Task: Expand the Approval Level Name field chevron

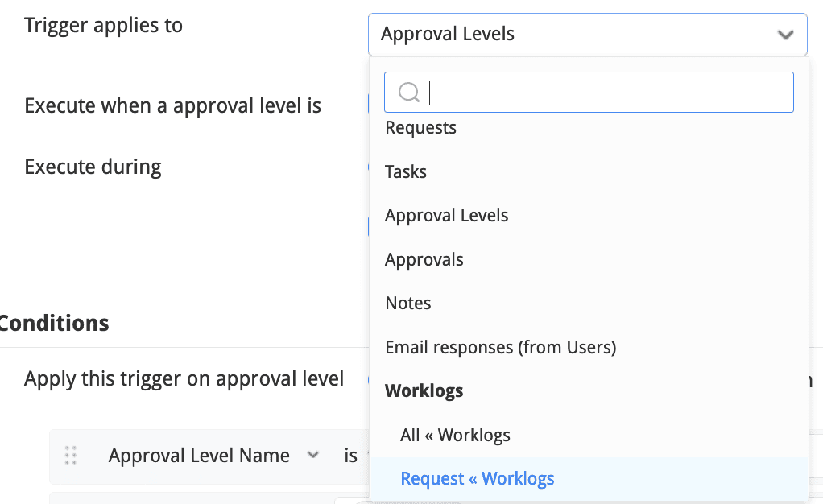Action: 313,455
